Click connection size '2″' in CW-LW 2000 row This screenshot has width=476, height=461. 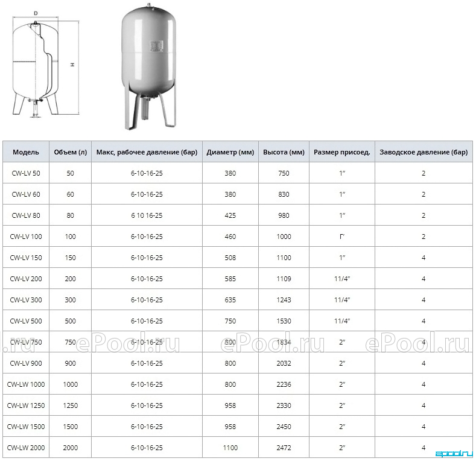pos(342,448)
